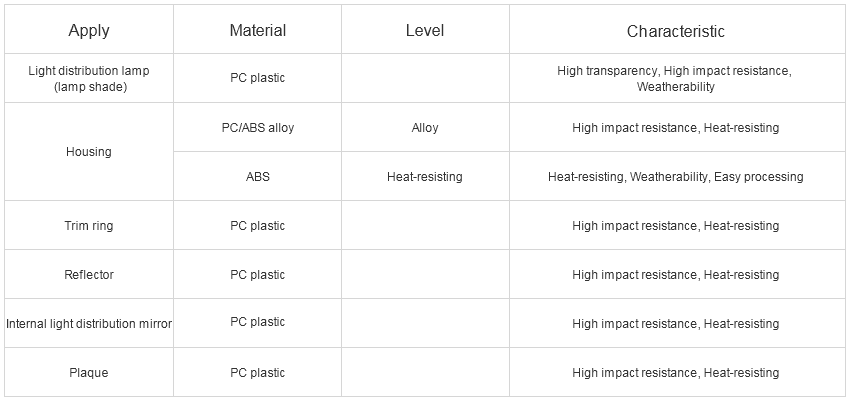Select the Heat-resisting level cell
The width and height of the screenshot is (850, 401).
pos(425,177)
